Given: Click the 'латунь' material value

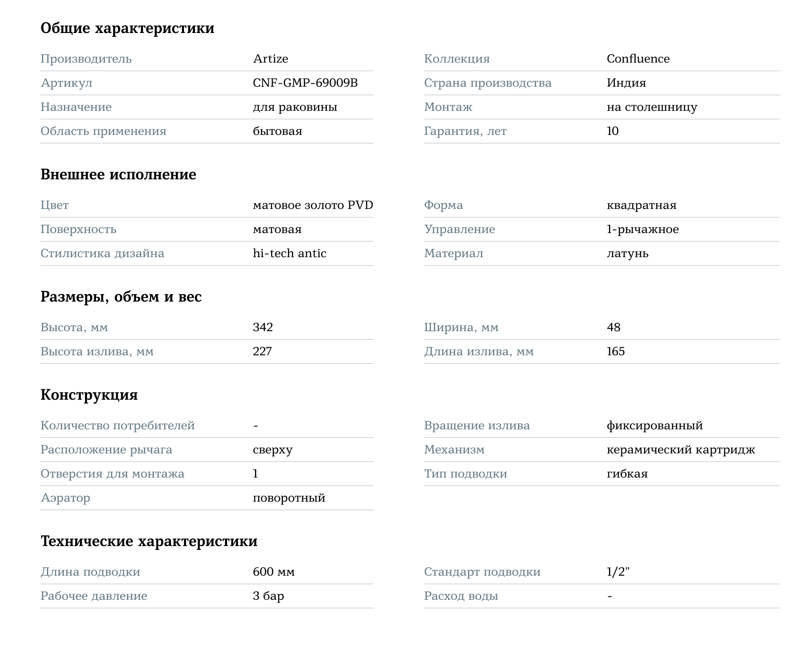Looking at the screenshot, I should click(x=627, y=254).
